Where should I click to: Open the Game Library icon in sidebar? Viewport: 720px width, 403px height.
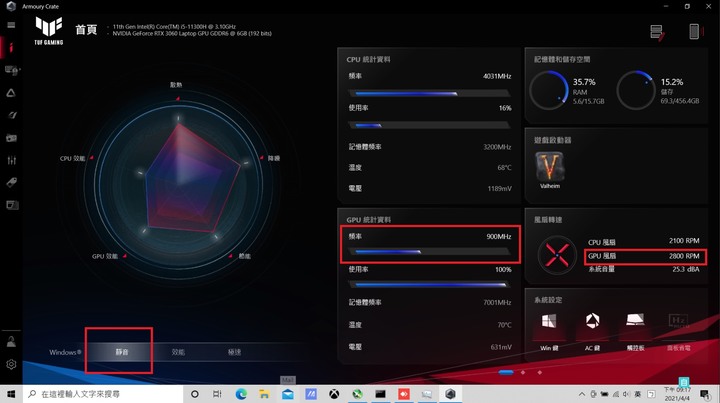click(11, 138)
